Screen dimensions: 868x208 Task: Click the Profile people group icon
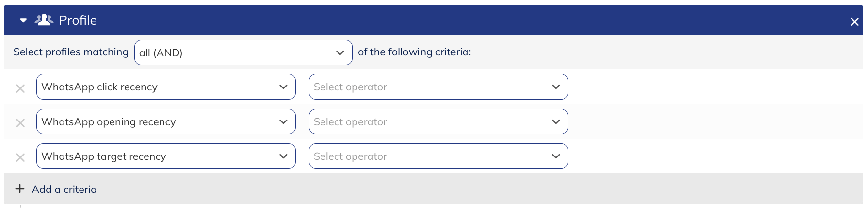click(x=44, y=20)
